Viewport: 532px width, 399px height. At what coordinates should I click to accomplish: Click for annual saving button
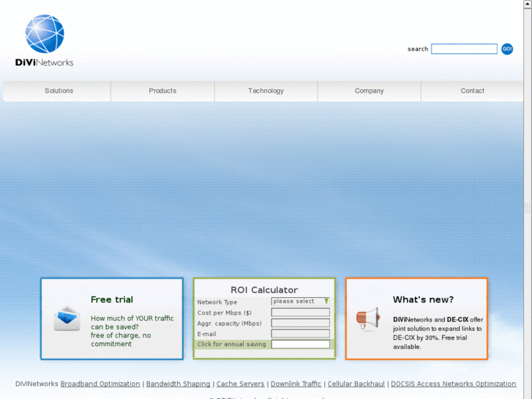click(x=232, y=344)
